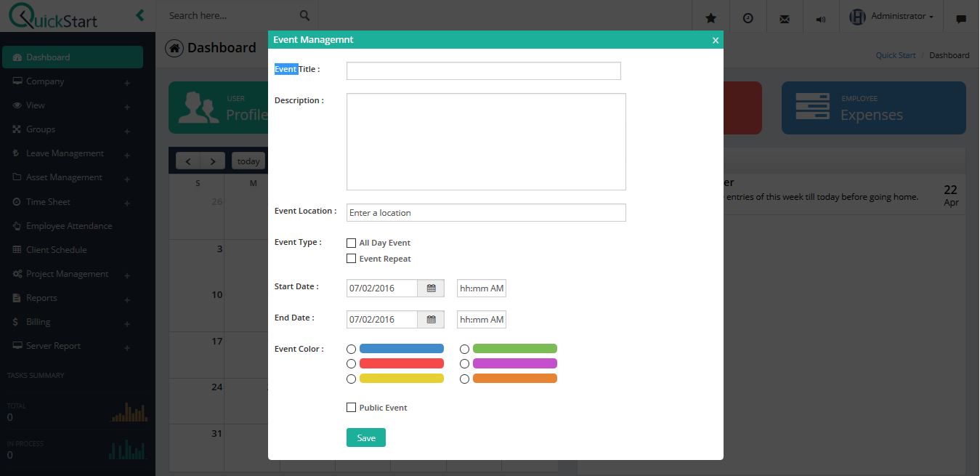This screenshot has width=980, height=476.
Task: Click the clock icon in the header
Action: click(x=748, y=17)
